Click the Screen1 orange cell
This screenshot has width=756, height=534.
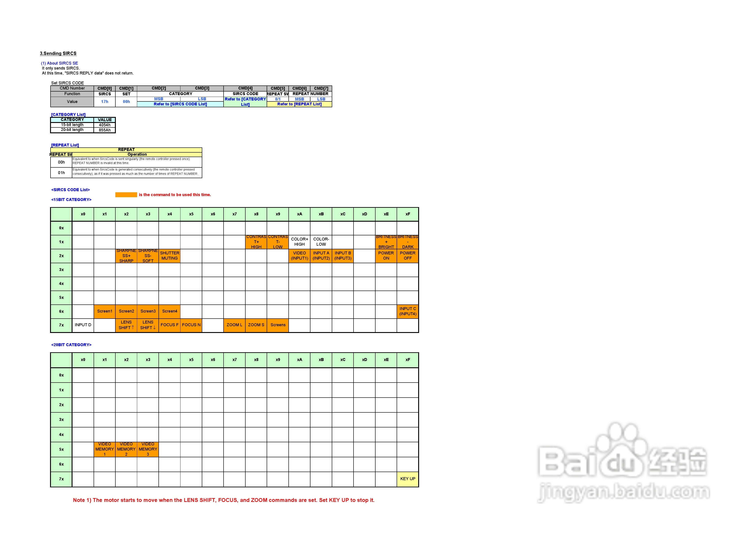(x=104, y=311)
